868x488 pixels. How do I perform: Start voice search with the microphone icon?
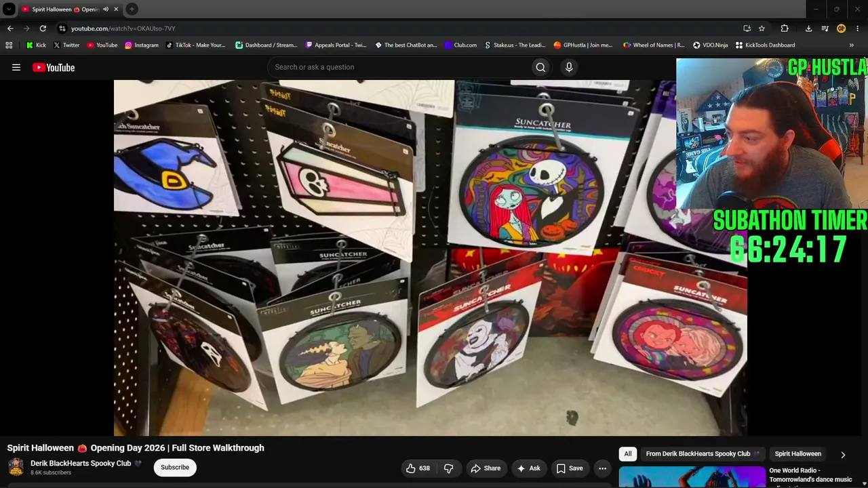(569, 67)
